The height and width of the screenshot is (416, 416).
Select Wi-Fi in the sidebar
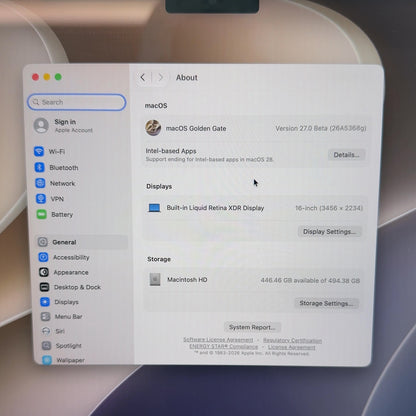click(80, 151)
